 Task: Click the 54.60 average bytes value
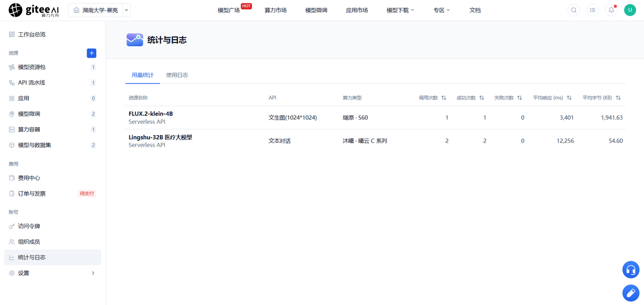616,141
